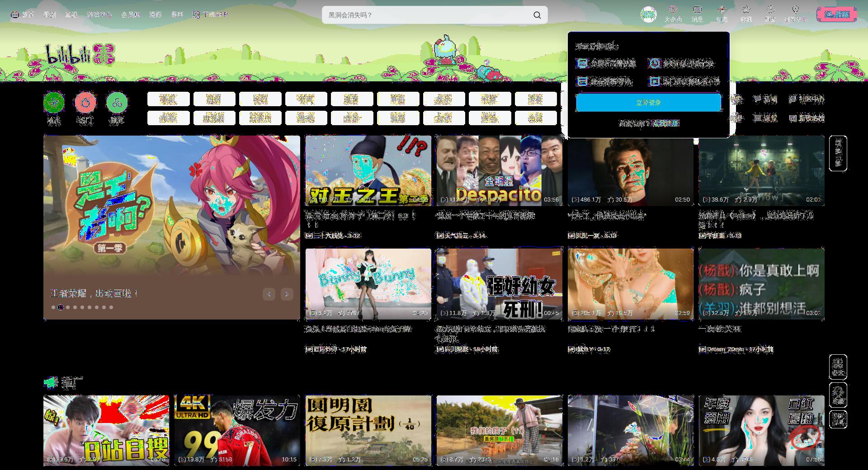The height and width of the screenshot is (470, 868).
Task: Open the 收藏 favorites star icon
Action: (x=746, y=9)
